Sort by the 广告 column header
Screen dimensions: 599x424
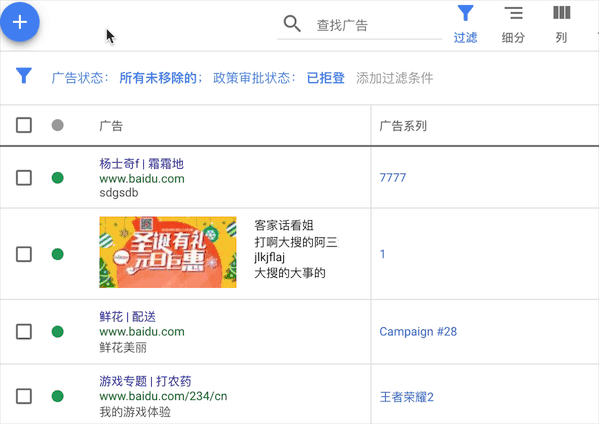coord(111,126)
